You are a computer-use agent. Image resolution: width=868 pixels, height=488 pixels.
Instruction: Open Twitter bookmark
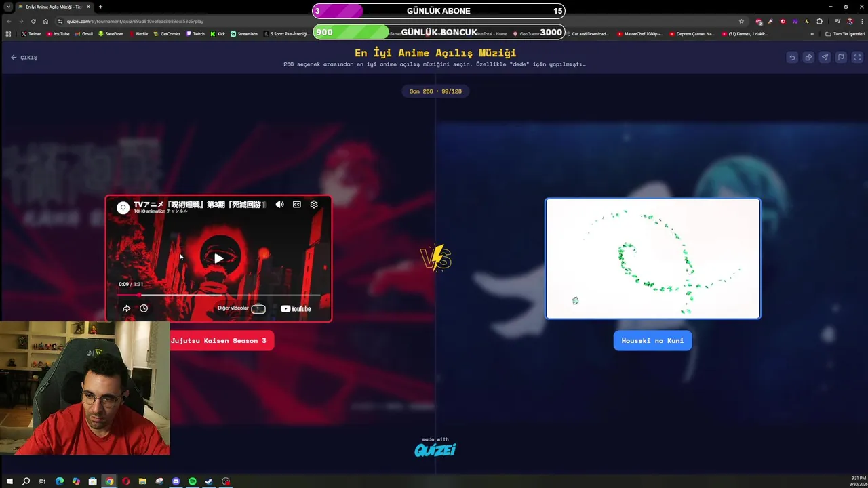click(31, 34)
